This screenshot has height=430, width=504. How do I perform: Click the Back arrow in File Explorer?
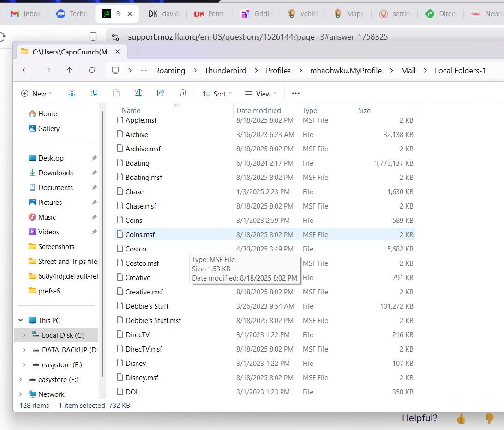[25, 70]
